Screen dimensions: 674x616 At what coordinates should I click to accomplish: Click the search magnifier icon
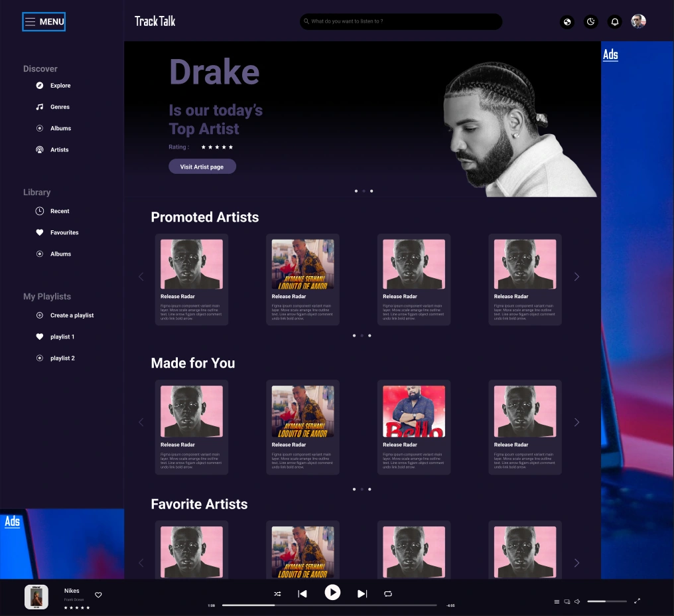click(x=306, y=21)
